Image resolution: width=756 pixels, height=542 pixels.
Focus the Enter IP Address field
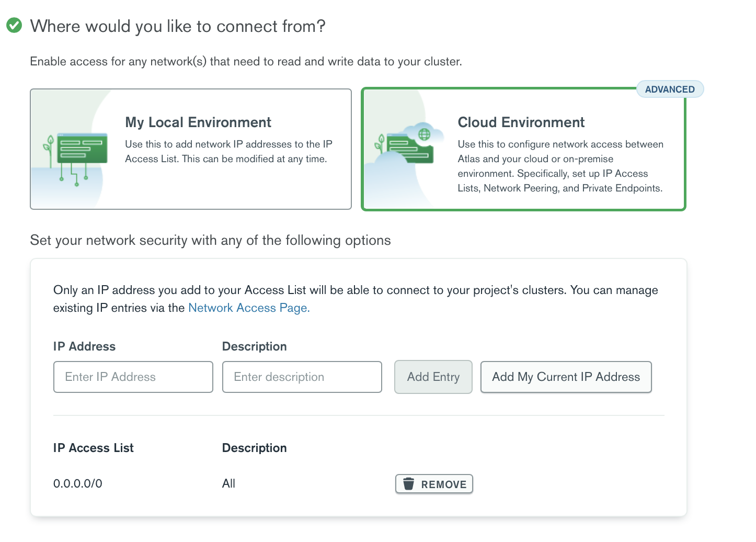133,377
